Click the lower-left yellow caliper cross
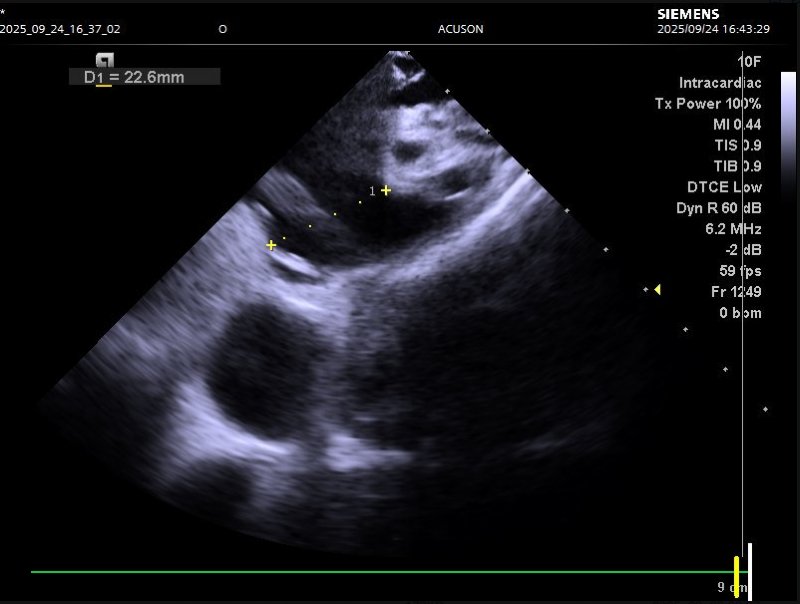Image resolution: width=800 pixels, height=604 pixels. (271, 245)
